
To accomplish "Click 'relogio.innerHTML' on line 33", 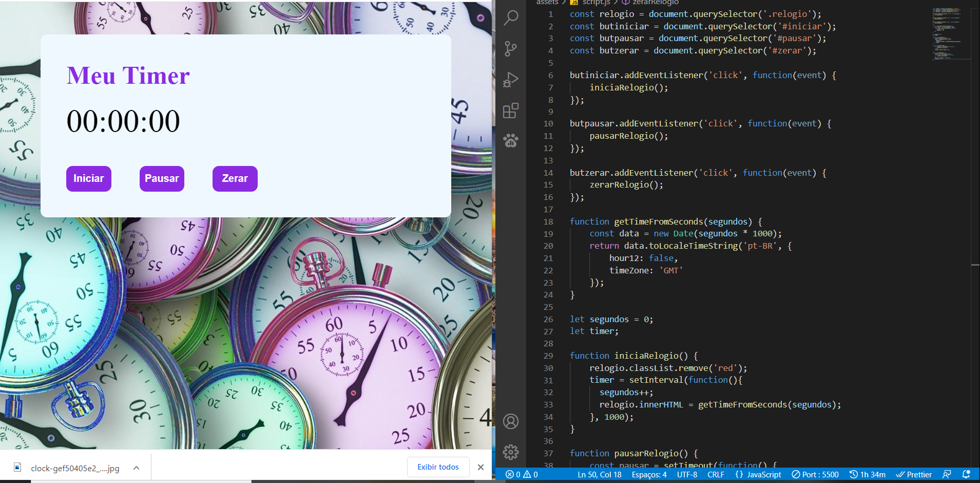I will (641, 404).
